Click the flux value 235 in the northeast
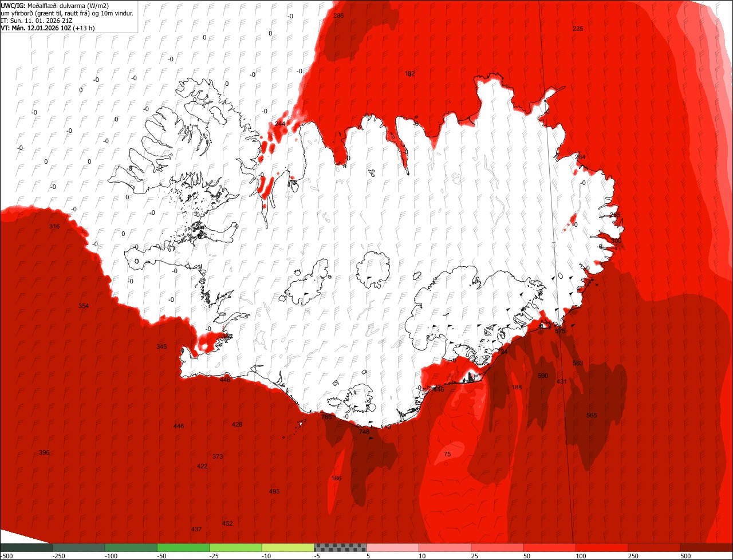This screenshot has height=560, width=733. (x=578, y=29)
